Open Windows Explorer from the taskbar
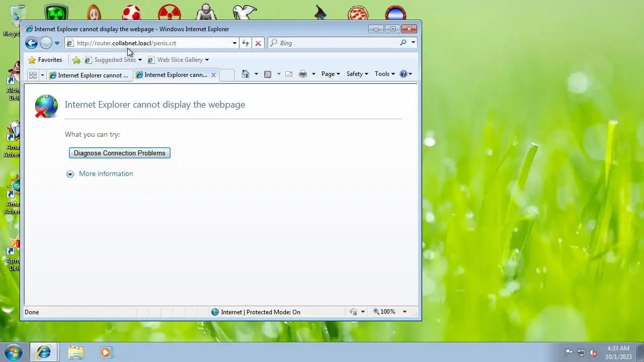The width and height of the screenshot is (644, 362). pyautogui.click(x=76, y=352)
